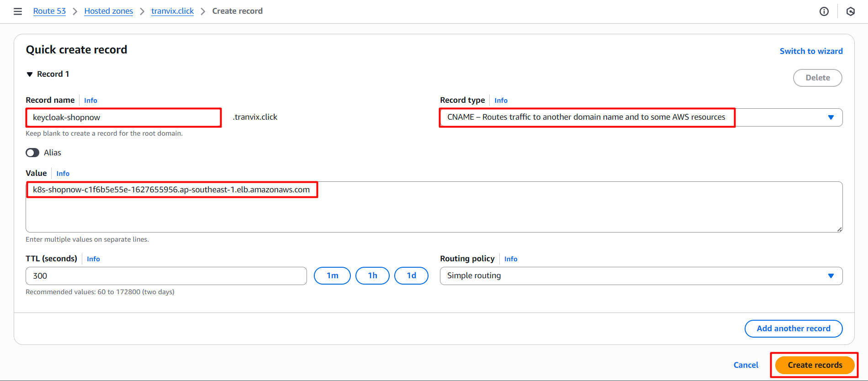Screen dimensions: 868x381
Task: Open tranvix.click breadcrumb link
Action: (172, 11)
